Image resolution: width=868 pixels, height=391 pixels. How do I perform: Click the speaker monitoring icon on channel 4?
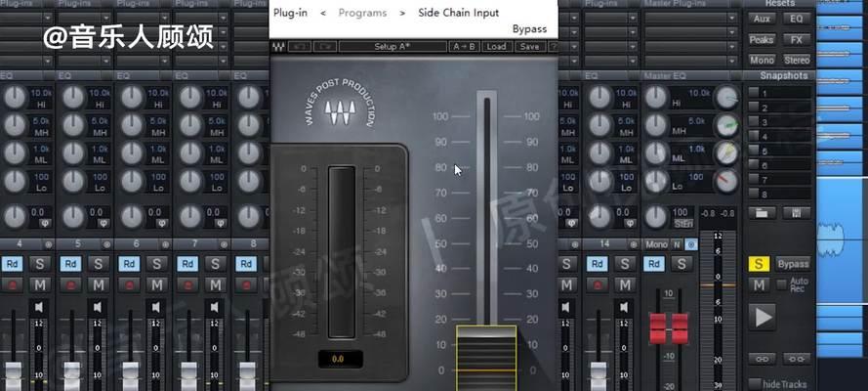[39, 306]
